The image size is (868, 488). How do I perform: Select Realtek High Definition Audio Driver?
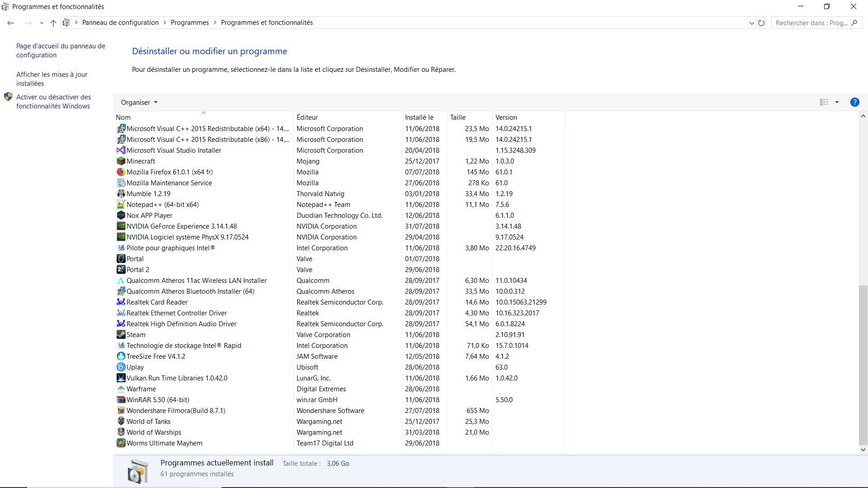tap(339, 324)
